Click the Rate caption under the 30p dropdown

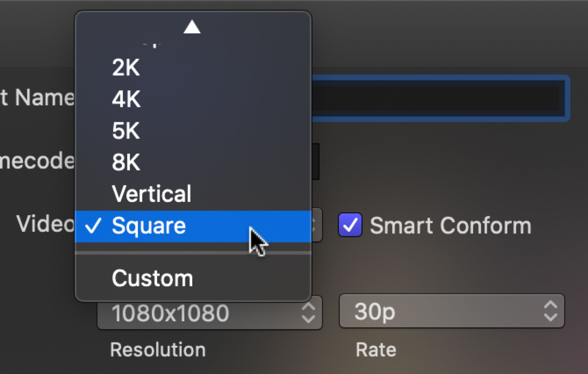[x=376, y=350]
